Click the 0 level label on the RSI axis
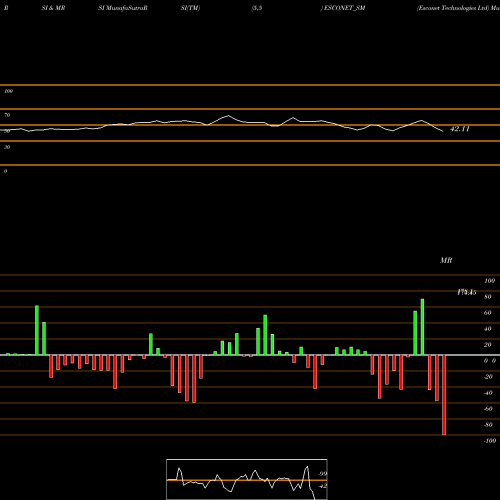This screenshot has width=500, height=500. point(5,171)
